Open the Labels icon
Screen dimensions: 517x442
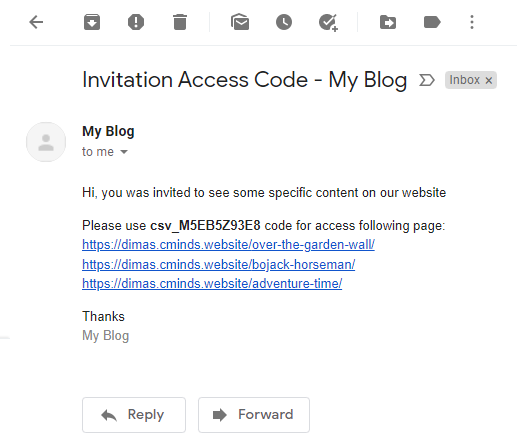pyautogui.click(x=432, y=22)
